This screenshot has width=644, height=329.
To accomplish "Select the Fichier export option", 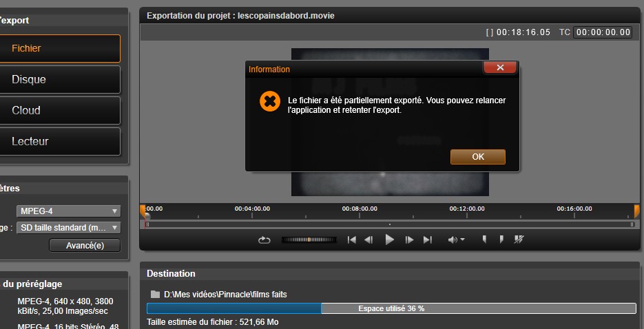I will coord(59,48).
